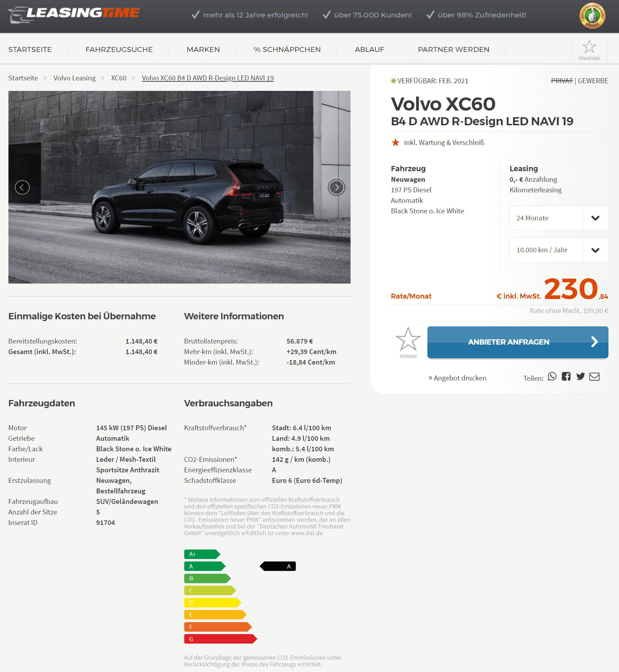Click the eKomi customer award badge
This screenshot has height=672, width=619.
click(x=592, y=15)
